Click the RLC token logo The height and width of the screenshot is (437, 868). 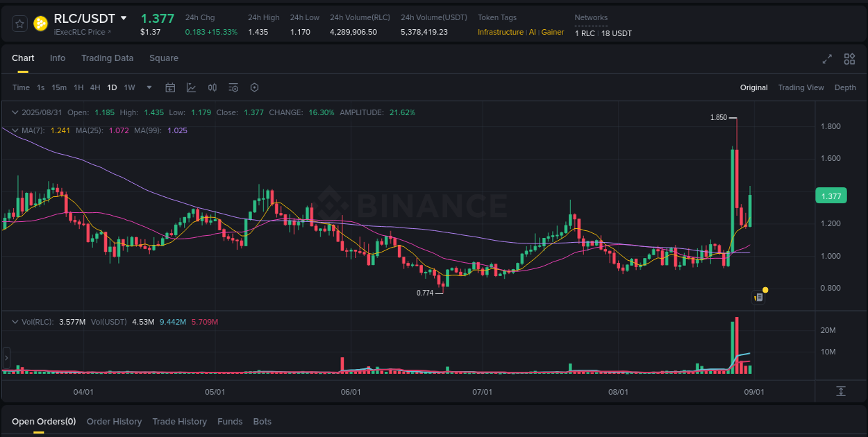[x=41, y=23]
